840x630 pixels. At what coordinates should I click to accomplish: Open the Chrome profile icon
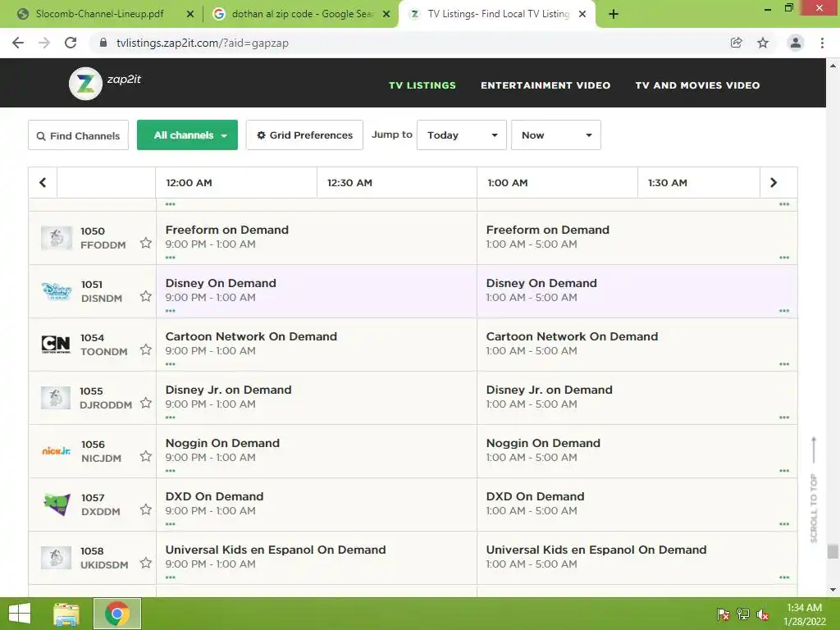(796, 43)
